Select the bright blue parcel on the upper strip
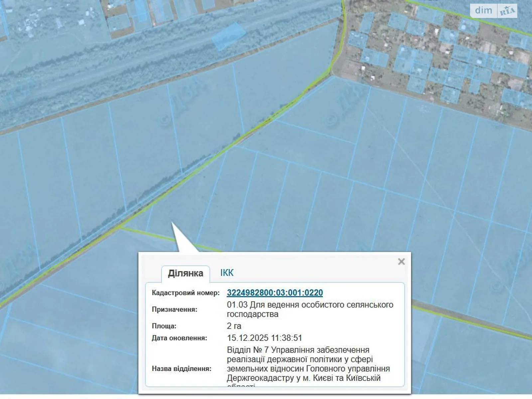Viewport: 532px width, 399px height. (229, 36)
